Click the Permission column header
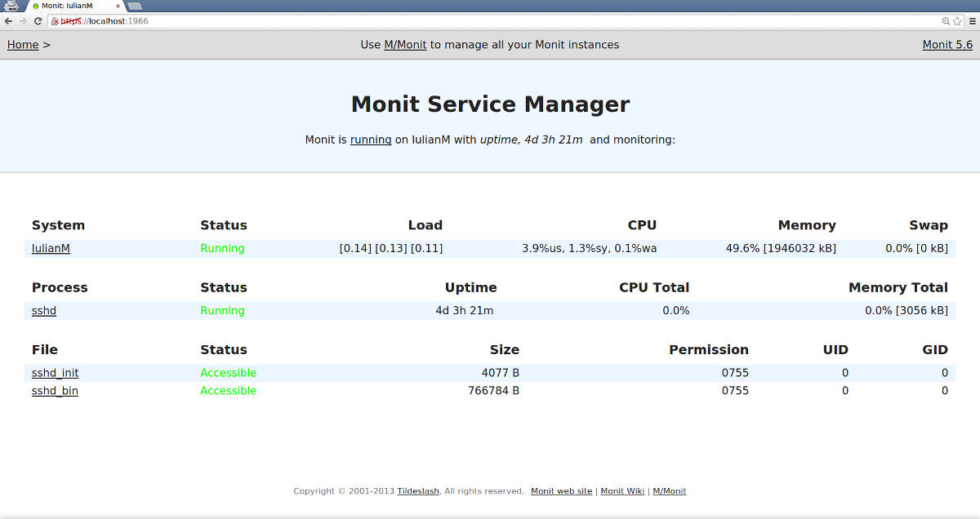This screenshot has width=980, height=519. click(709, 349)
